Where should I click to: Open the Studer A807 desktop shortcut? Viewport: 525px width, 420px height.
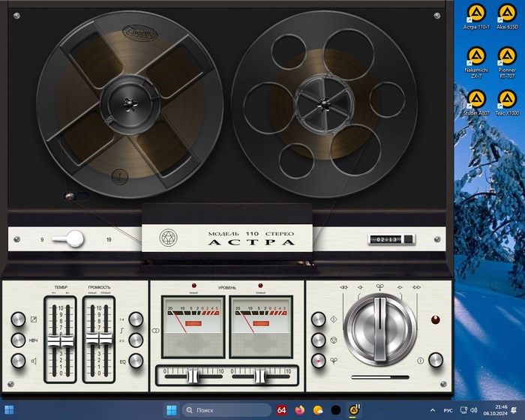coord(476,103)
